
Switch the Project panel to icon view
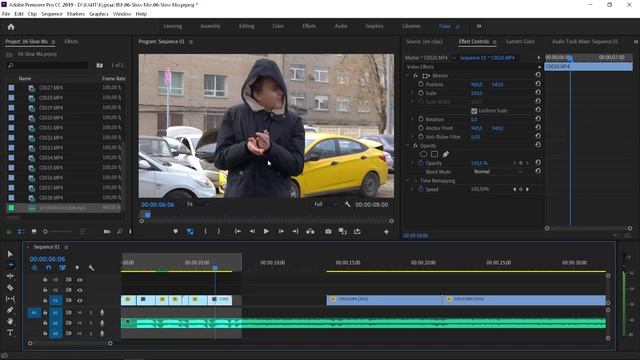[x=34, y=231]
